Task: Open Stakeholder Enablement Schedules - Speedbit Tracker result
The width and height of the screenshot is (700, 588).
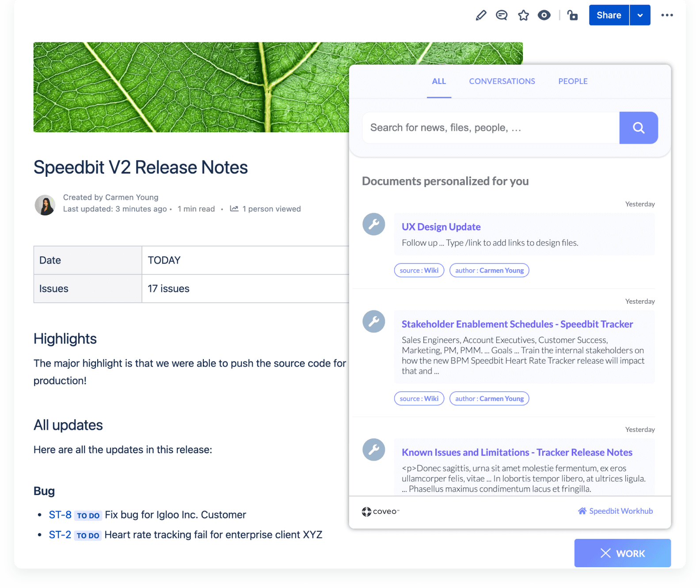Action: tap(517, 324)
